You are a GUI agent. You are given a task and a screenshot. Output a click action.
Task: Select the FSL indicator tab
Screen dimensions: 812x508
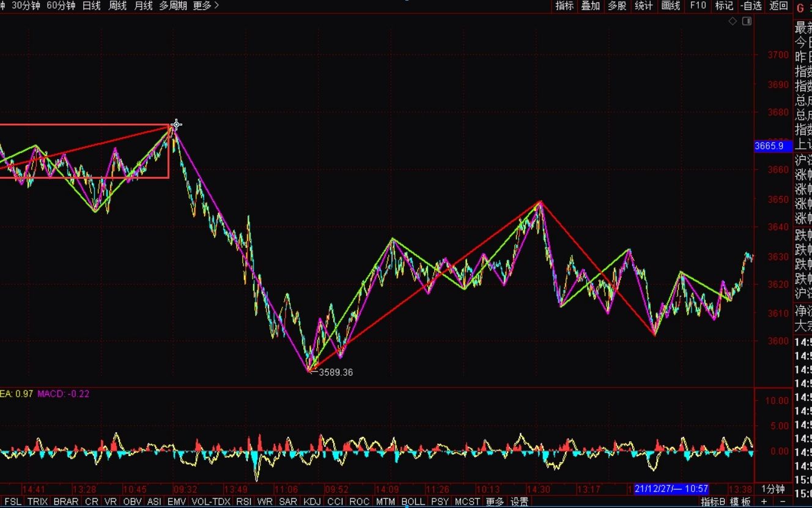(13, 502)
